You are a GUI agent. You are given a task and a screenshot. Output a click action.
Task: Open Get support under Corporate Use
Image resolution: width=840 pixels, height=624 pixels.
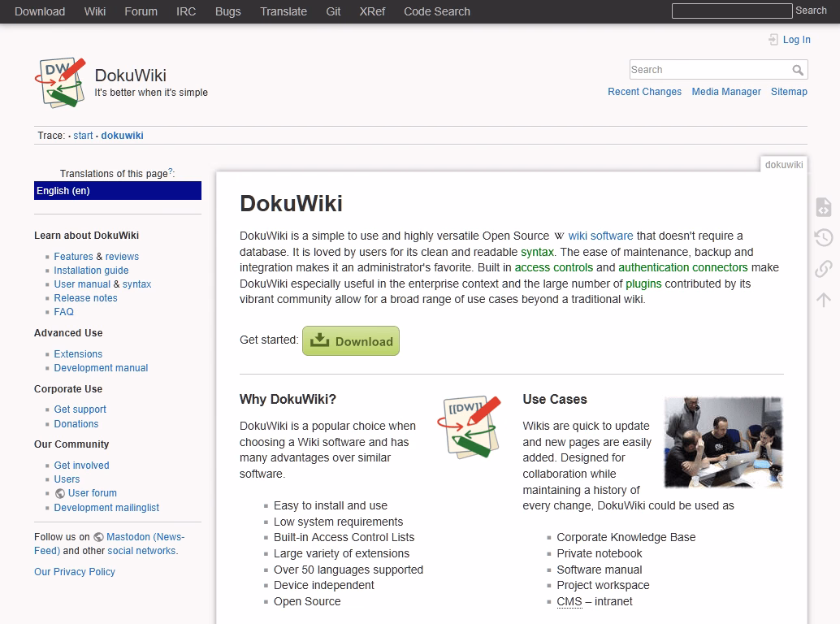(80, 409)
